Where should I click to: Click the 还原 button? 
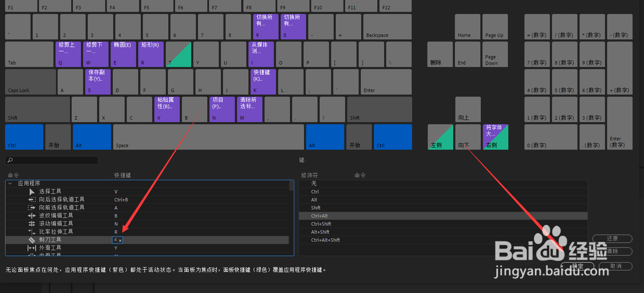(x=612, y=239)
